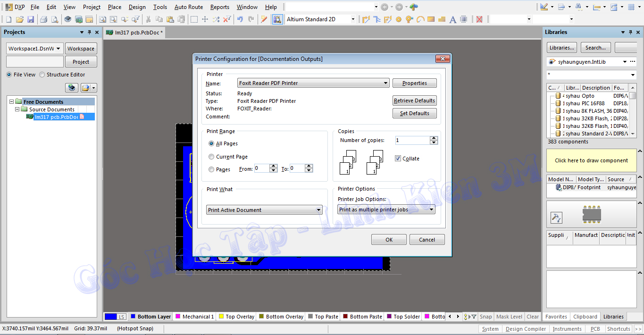The height and width of the screenshot is (335, 644).
Task: Click the Redo arrow icon
Action: pos(251,19)
